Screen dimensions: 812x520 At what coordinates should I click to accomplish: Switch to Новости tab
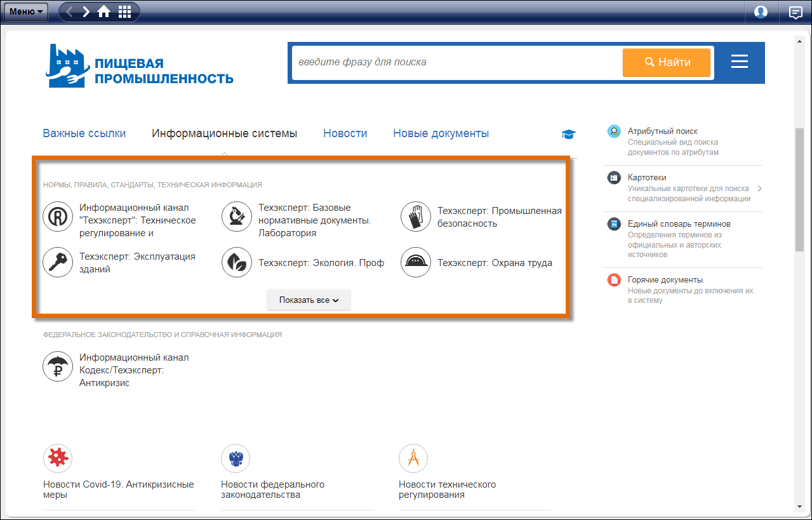[x=345, y=133]
